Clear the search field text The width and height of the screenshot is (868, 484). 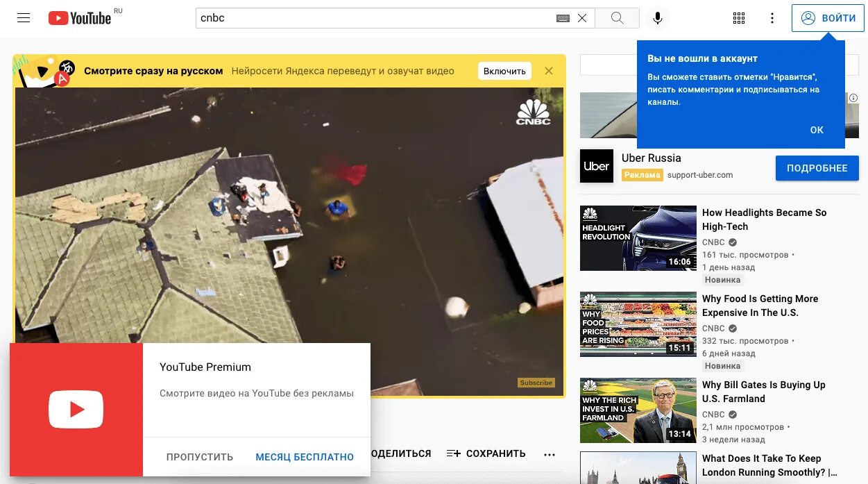[x=582, y=19]
